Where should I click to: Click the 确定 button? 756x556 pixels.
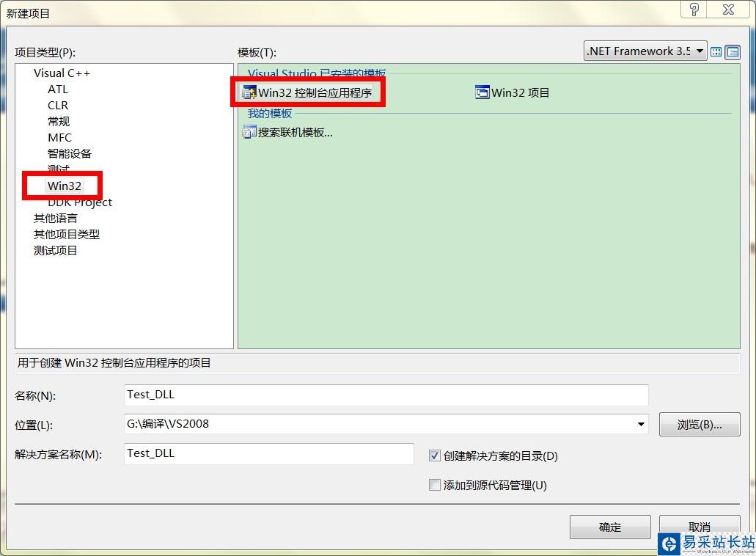[610, 527]
